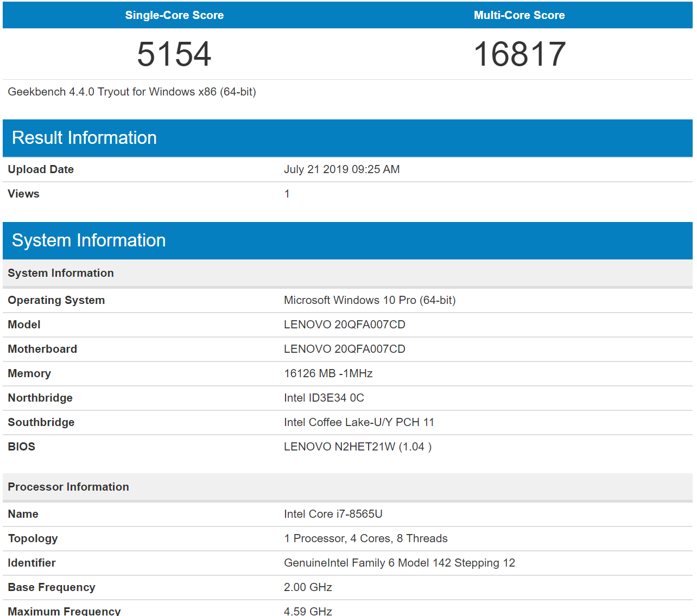Click the Single-Core Score heading
This screenshot has height=616, width=697.
174,15
